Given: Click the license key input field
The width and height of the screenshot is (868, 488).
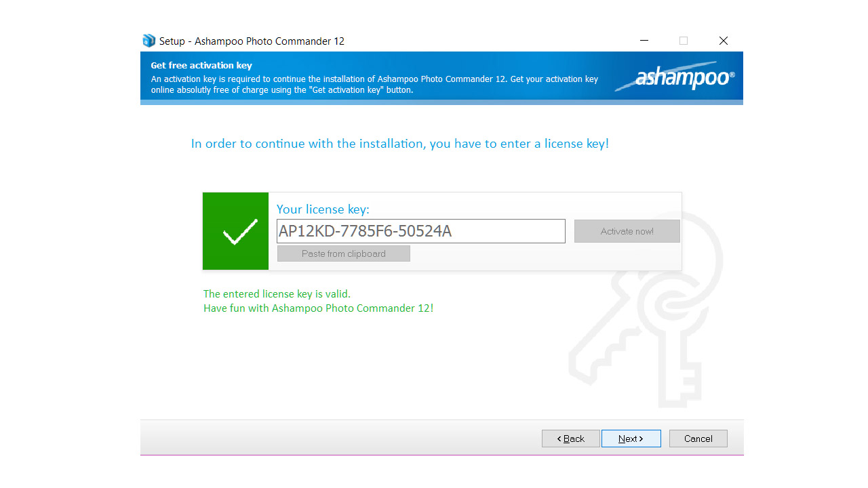Looking at the screenshot, I should (x=420, y=231).
